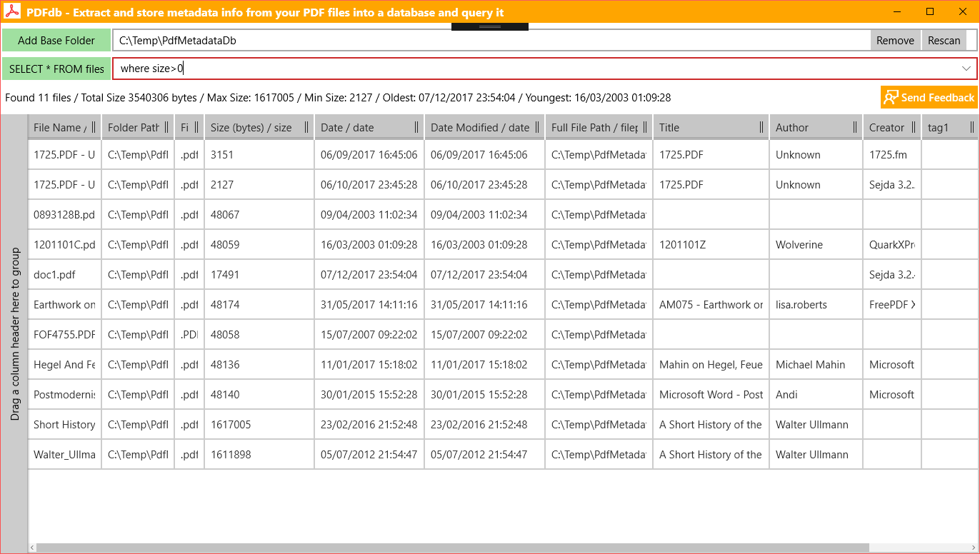Click the author cell Andi

pos(816,395)
